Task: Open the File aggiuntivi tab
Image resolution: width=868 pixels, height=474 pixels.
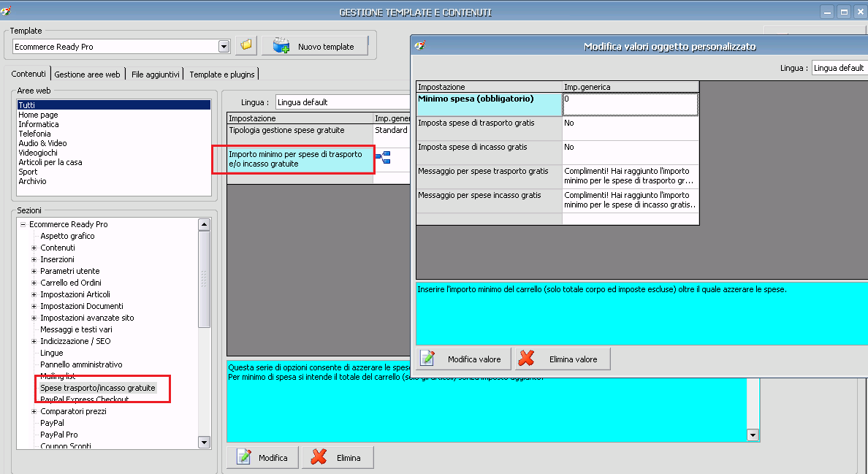Action: tap(156, 74)
